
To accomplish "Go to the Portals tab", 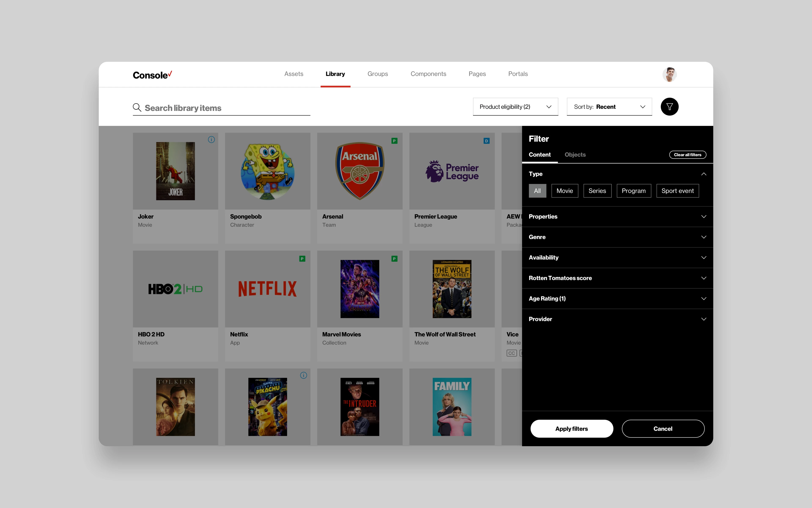I will tap(518, 74).
